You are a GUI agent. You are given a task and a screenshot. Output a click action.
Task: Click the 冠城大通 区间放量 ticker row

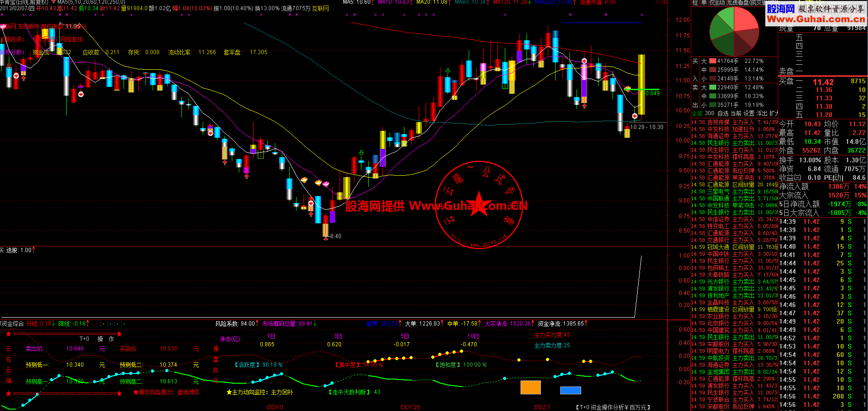pos(735,247)
